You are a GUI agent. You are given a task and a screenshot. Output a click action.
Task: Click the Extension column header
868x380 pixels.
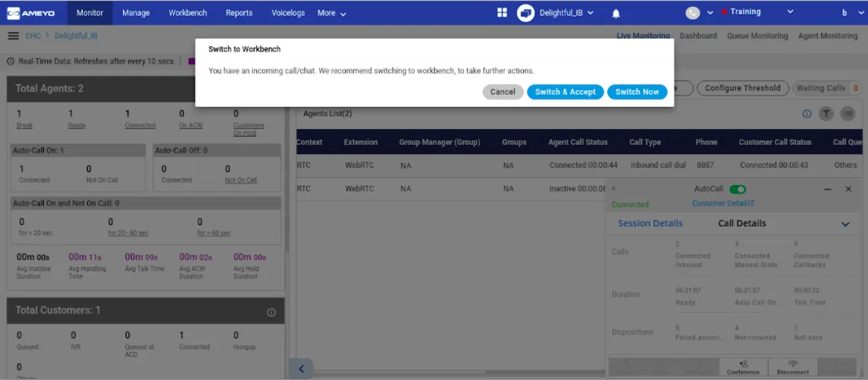pyautogui.click(x=360, y=143)
